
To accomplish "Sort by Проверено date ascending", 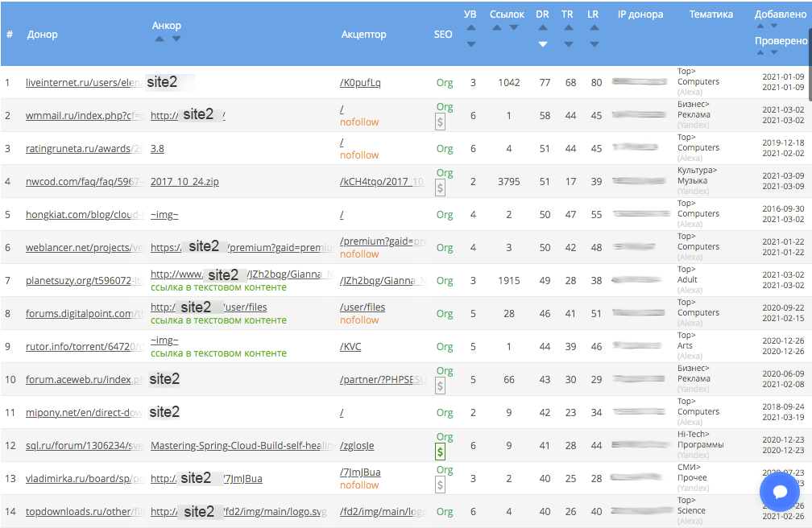I will pos(760,52).
